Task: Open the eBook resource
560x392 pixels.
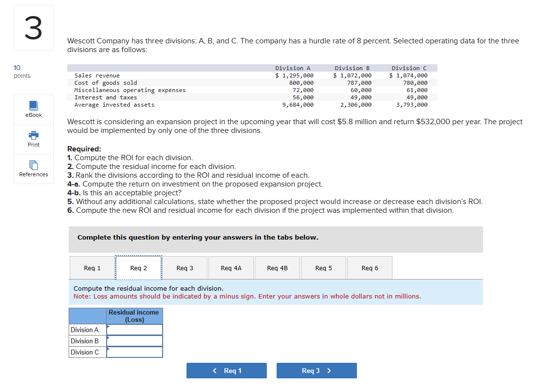Action: [x=34, y=109]
